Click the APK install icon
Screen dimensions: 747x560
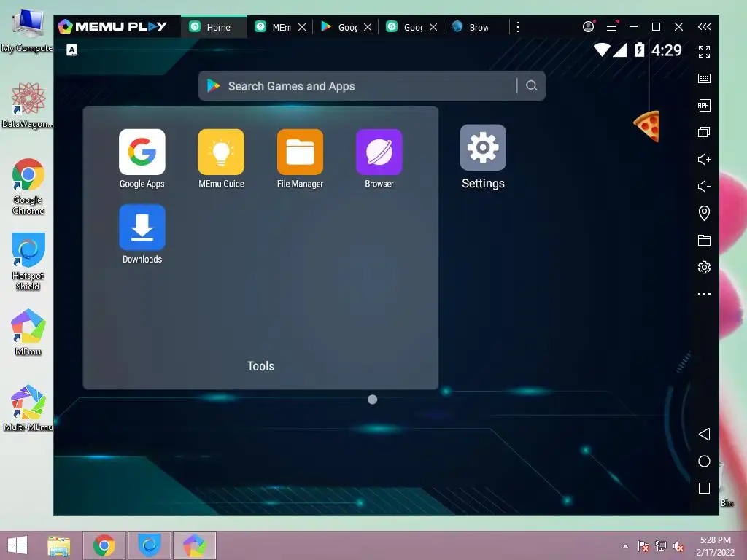704,105
